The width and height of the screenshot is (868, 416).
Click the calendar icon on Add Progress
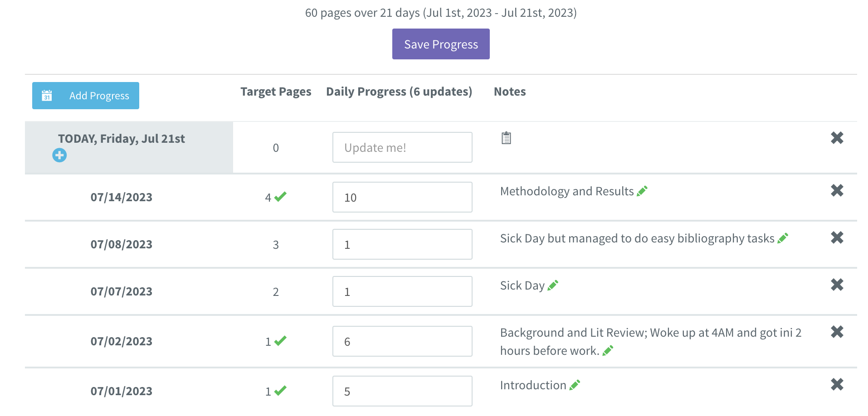(x=48, y=95)
